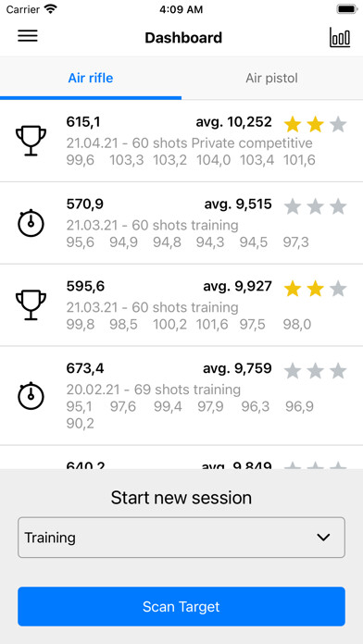Open the statistics bar chart icon
The image size is (363, 644).
[340, 38]
